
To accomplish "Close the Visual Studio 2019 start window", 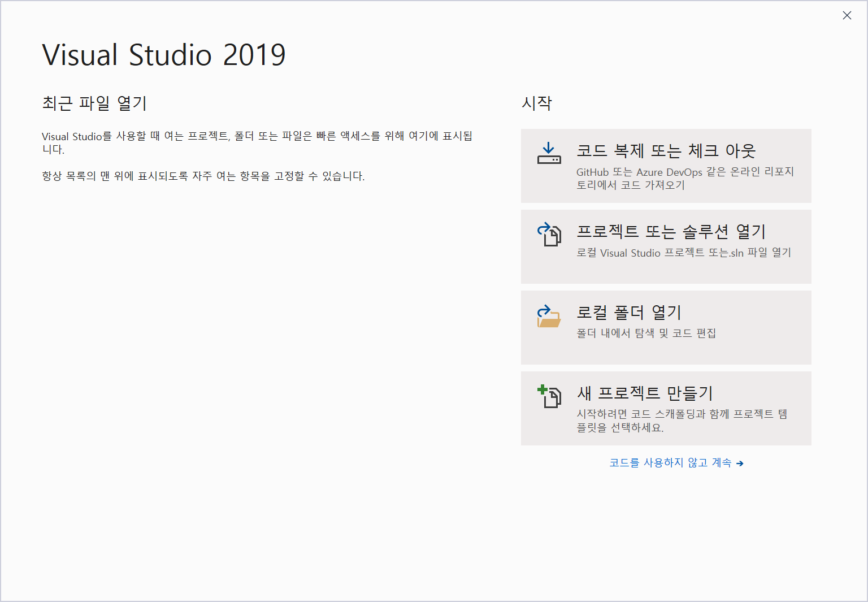I will click(847, 15).
